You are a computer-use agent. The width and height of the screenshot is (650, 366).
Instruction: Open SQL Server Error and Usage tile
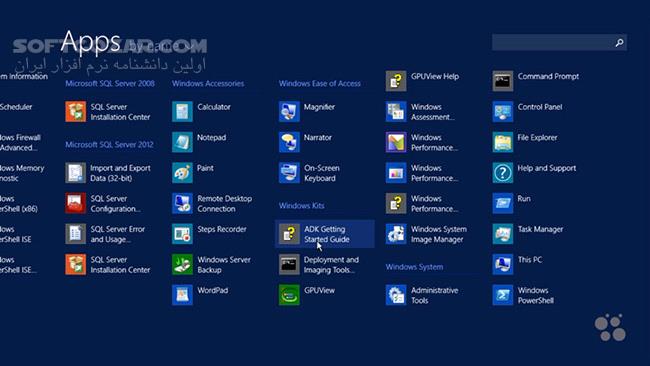coord(109,234)
